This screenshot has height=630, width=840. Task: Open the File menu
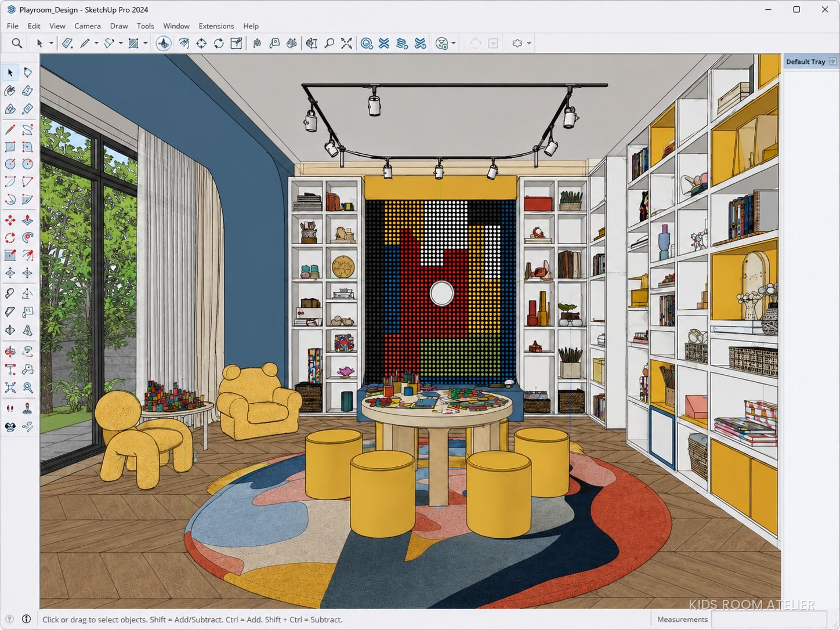(13, 26)
